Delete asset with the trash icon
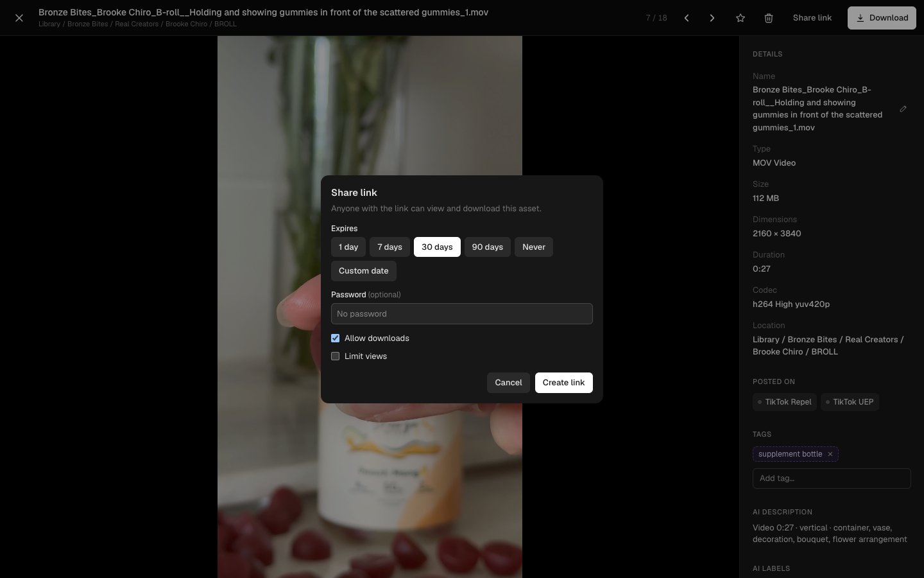This screenshot has width=924, height=578. 769,18
